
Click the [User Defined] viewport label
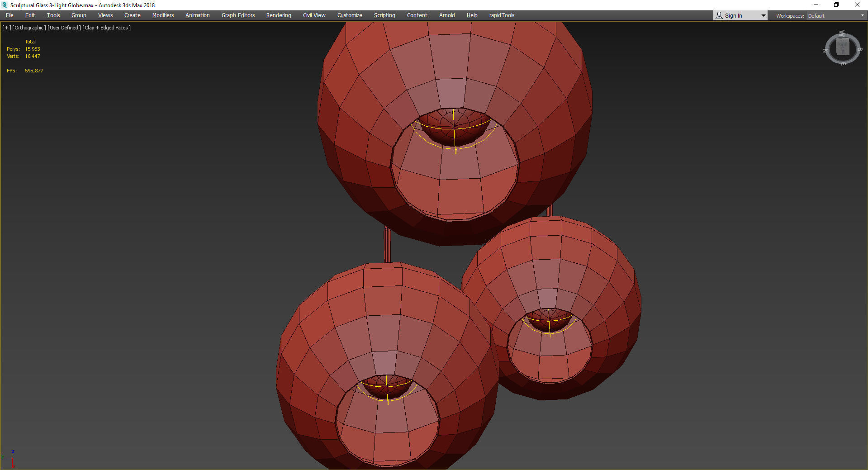(x=64, y=28)
